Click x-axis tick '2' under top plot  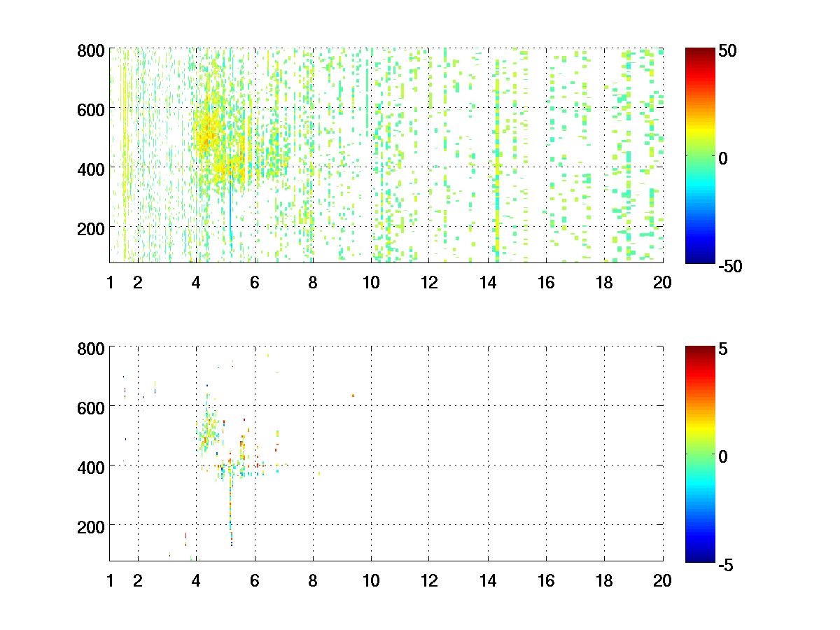click(138, 283)
